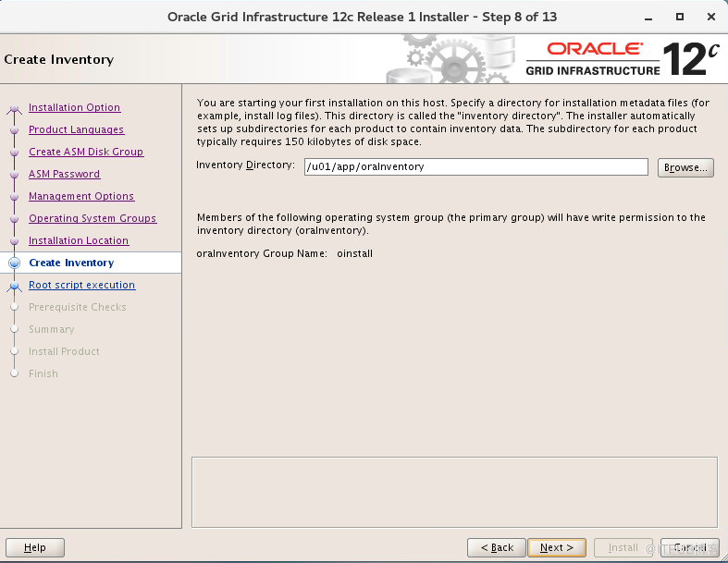Click the Finish step label
This screenshot has width=728, height=563.
pos(43,373)
